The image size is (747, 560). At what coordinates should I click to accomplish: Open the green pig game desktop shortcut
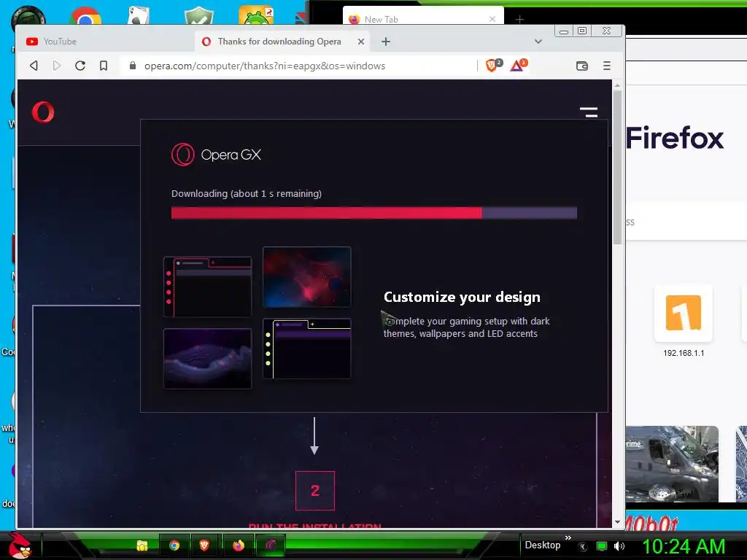coord(256,15)
